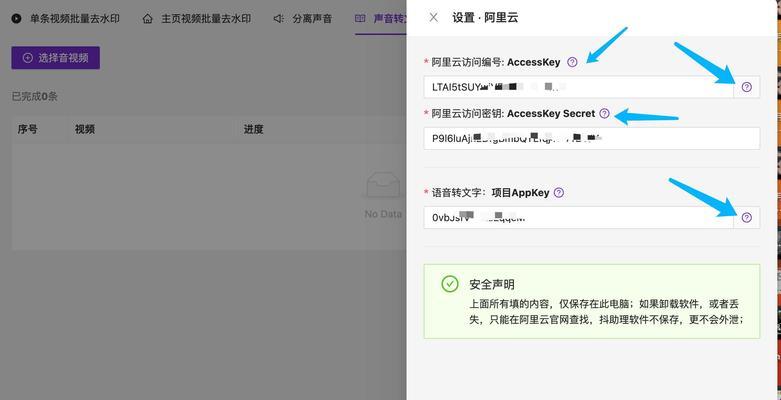Click help icon inside AccessKey input suffix
Screen dimensions: 781x400
tap(746, 87)
